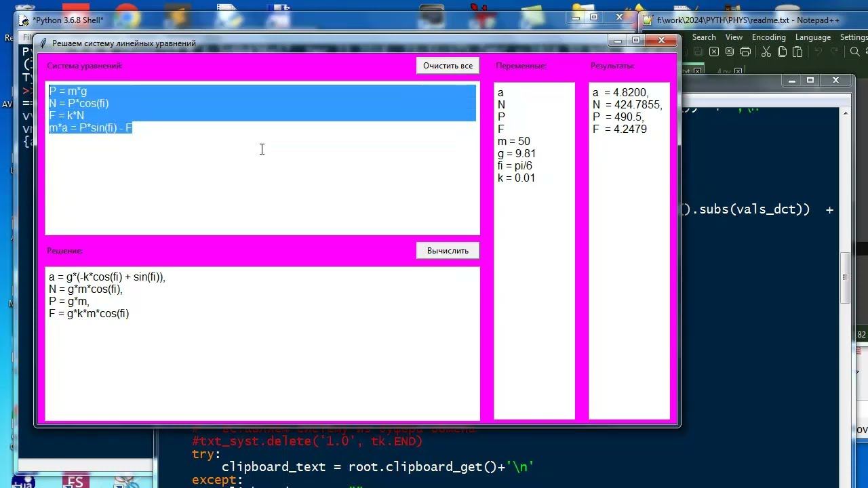The width and height of the screenshot is (868, 488).
Task: Close the '4.py' tab in Notepad++
Action: pos(738,70)
